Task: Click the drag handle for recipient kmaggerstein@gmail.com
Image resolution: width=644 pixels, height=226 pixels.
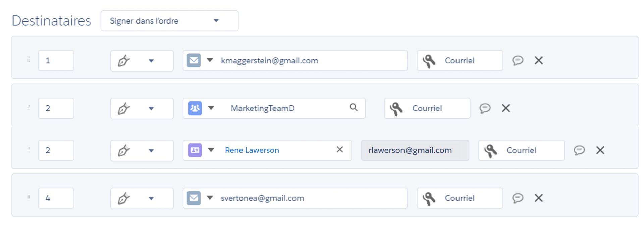Action: click(x=29, y=60)
